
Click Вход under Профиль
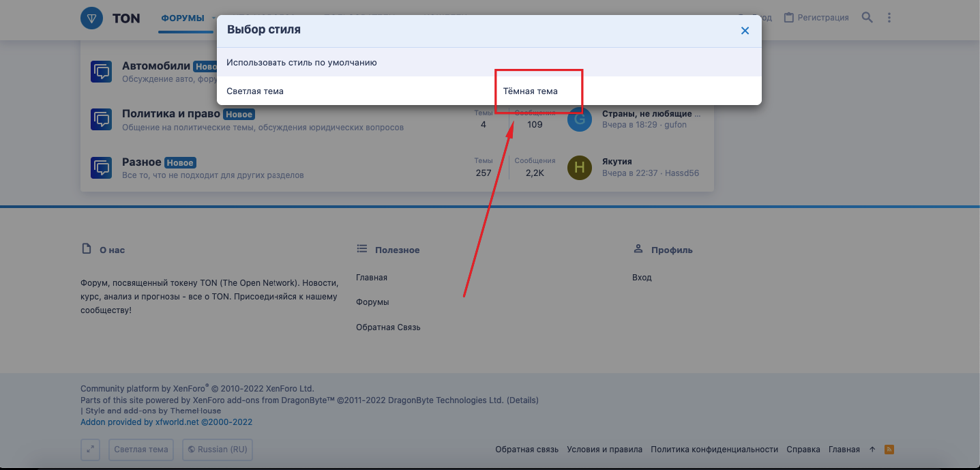[x=642, y=278]
